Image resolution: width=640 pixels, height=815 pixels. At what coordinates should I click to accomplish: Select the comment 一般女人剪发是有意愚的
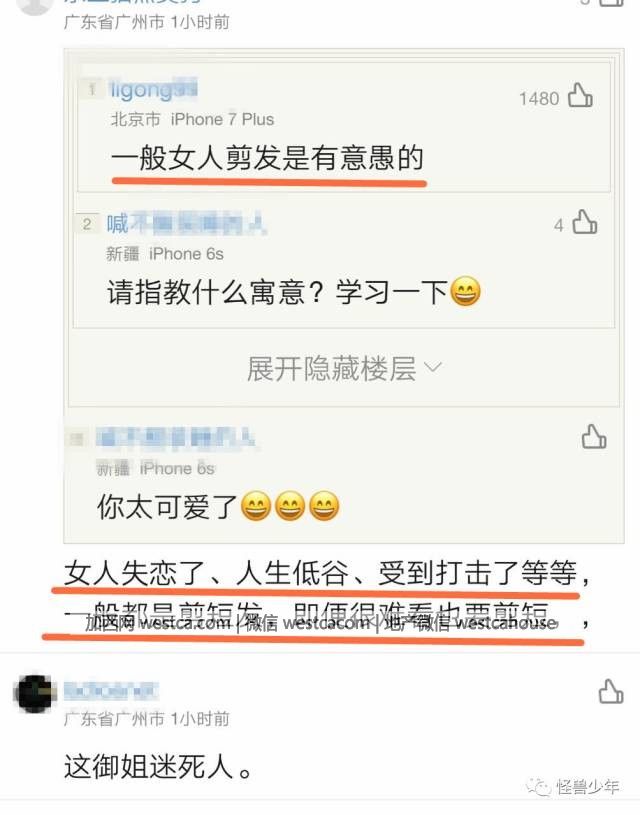click(268, 157)
